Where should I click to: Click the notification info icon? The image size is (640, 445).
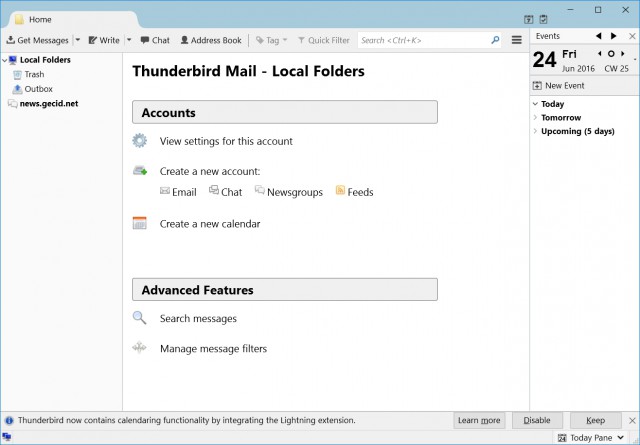pos(9,420)
